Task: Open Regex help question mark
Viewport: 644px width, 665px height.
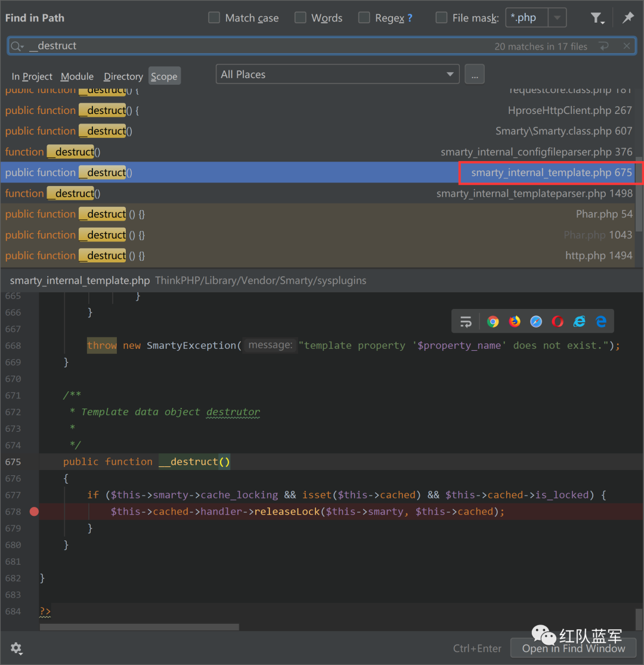Action: pos(410,18)
